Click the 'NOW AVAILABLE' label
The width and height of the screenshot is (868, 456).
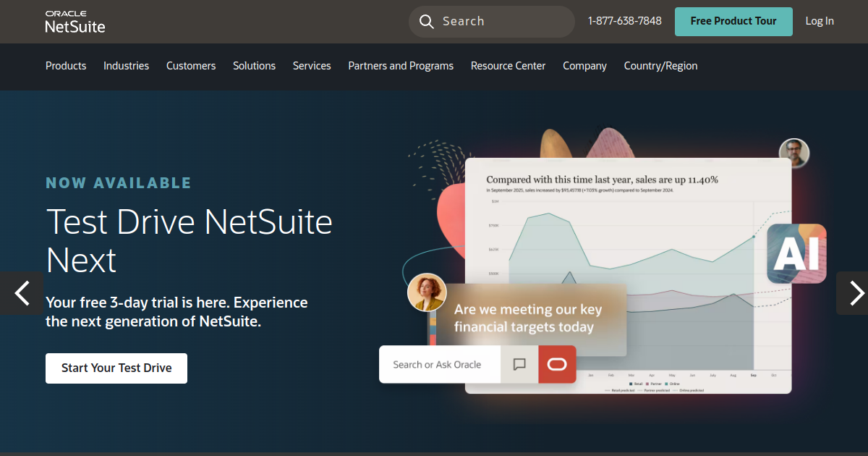119,183
